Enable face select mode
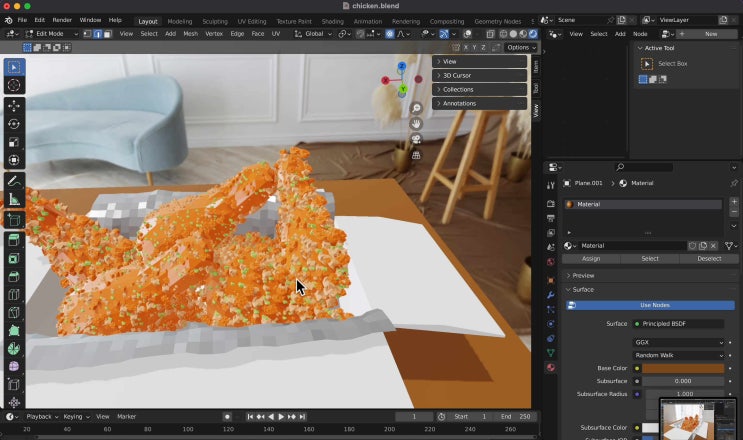This screenshot has width=743, height=440. coord(108,34)
